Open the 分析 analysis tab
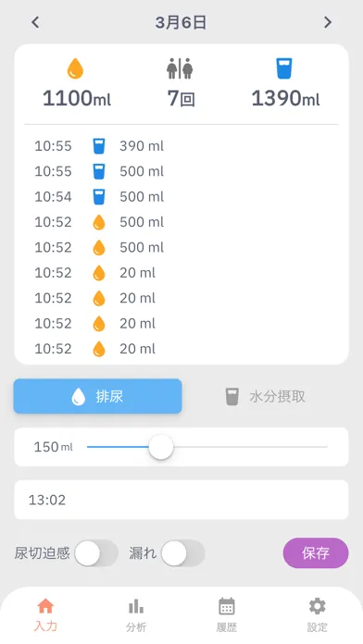This screenshot has width=363, height=644. click(136, 614)
